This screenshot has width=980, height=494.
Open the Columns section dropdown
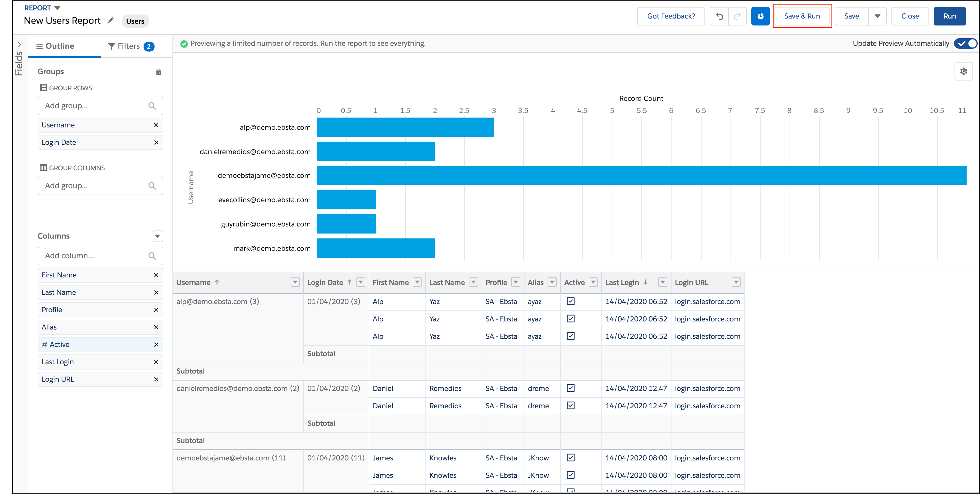(157, 236)
